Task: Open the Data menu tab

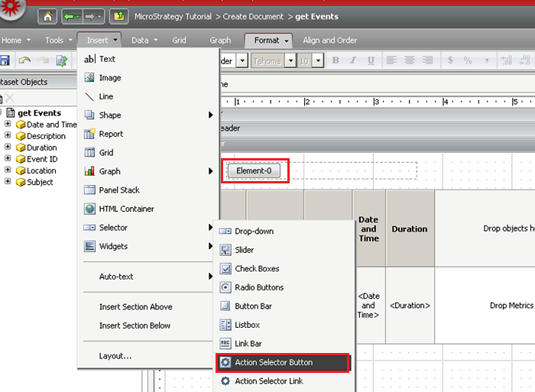Action: click(x=144, y=40)
